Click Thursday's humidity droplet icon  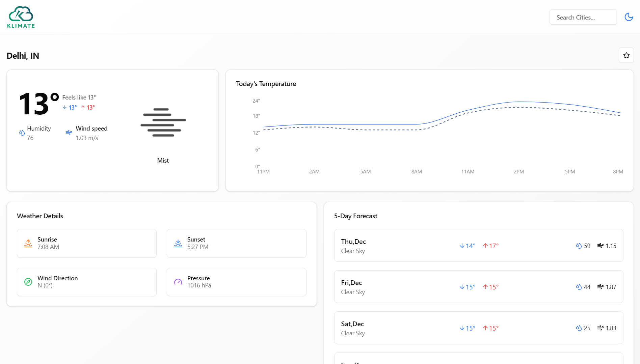point(579,246)
